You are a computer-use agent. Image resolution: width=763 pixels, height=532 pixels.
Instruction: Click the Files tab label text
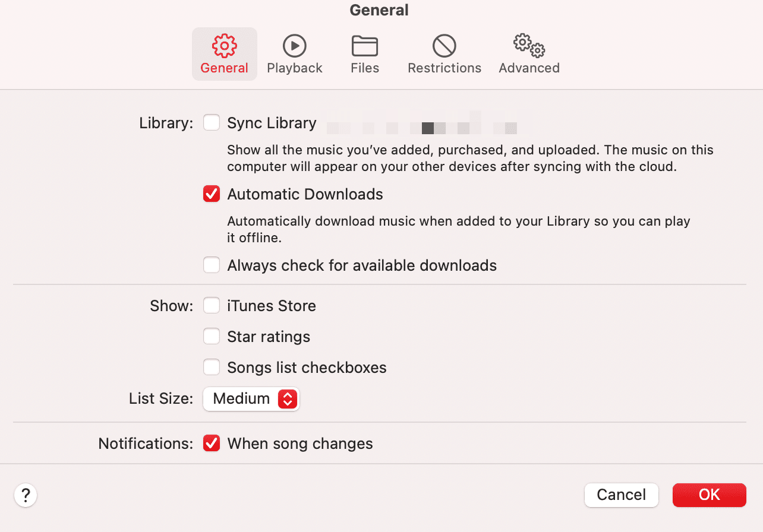365,68
